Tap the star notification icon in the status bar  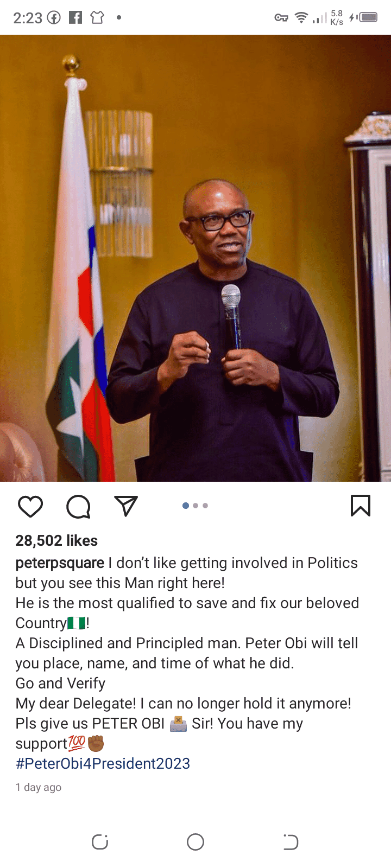(97, 16)
